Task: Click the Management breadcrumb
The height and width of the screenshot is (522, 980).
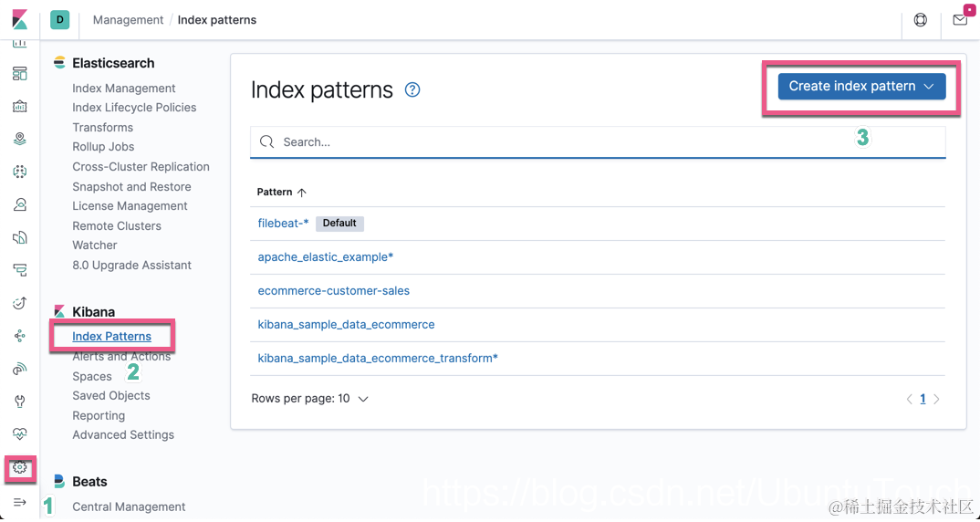Action: click(x=128, y=20)
